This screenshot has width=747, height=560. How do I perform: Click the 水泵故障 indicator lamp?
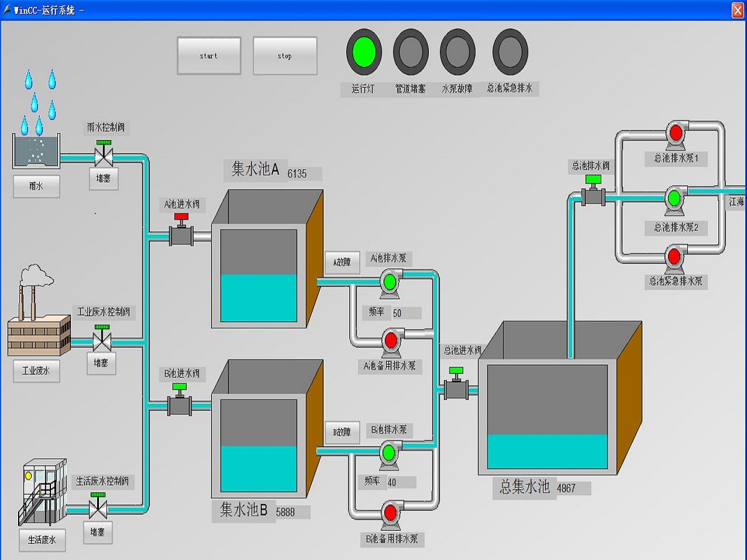458,52
